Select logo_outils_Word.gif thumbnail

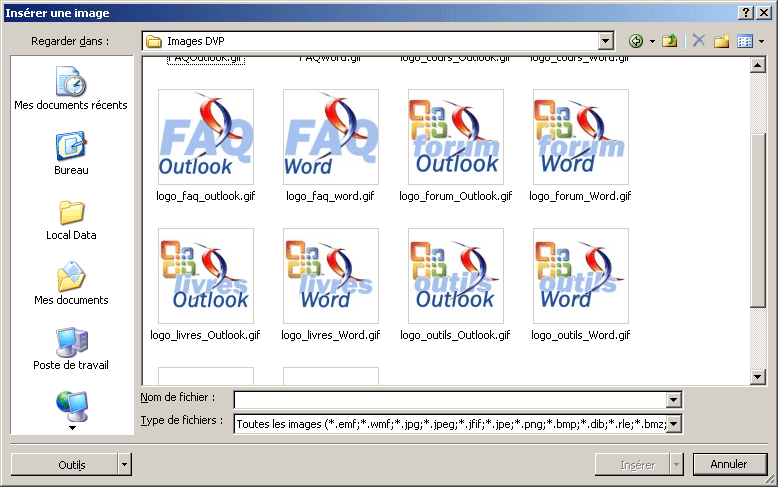pyautogui.click(x=581, y=276)
